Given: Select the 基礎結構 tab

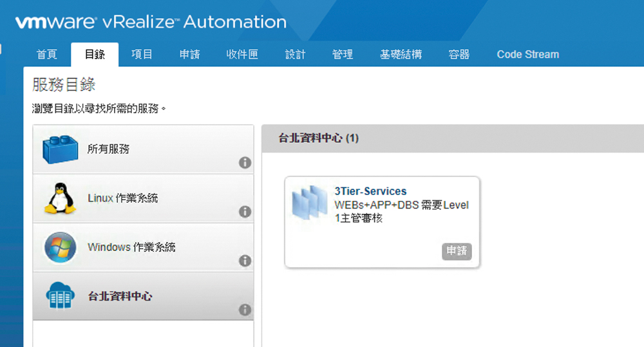Looking at the screenshot, I should click(401, 55).
